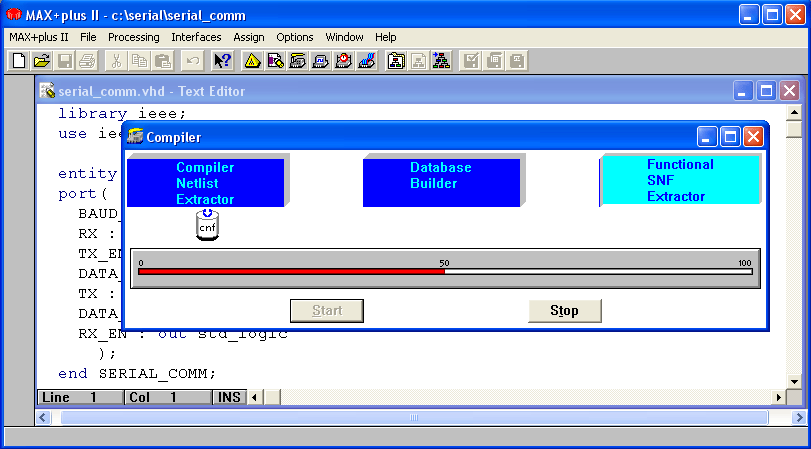Minimize the Compiler window

coord(707,137)
